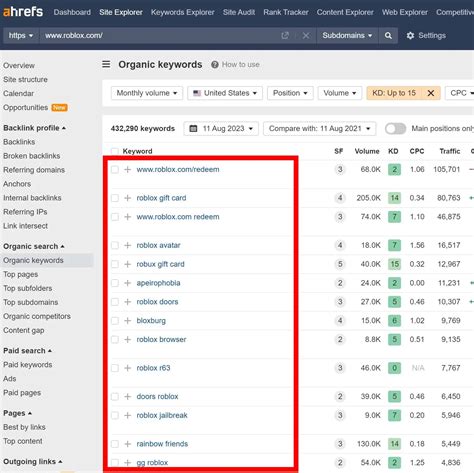Image resolution: width=474 pixels, height=473 pixels.
Task: Open the Subdomains mode dropdown
Action: pyautogui.click(x=347, y=35)
